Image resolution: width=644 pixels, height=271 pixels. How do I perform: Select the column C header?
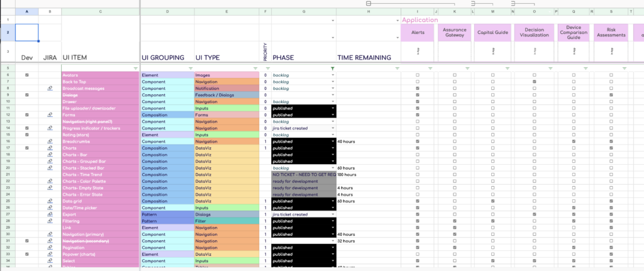coord(101,12)
